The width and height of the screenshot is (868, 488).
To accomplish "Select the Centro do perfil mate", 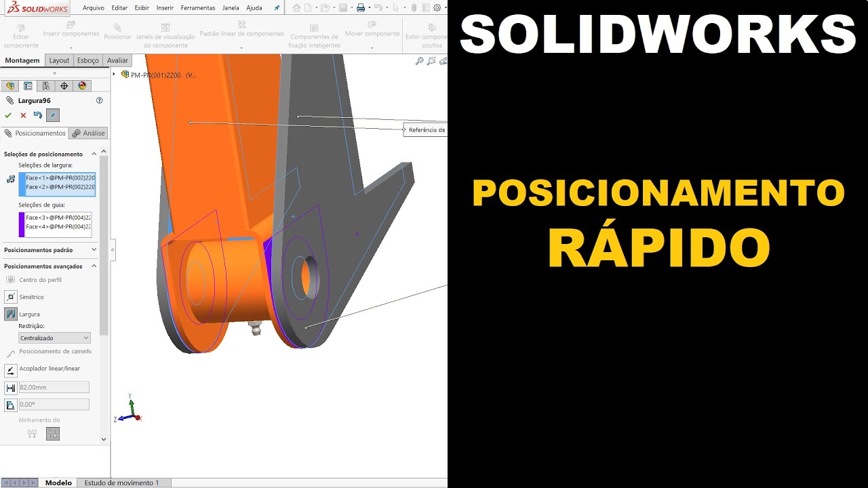I will click(x=10, y=280).
